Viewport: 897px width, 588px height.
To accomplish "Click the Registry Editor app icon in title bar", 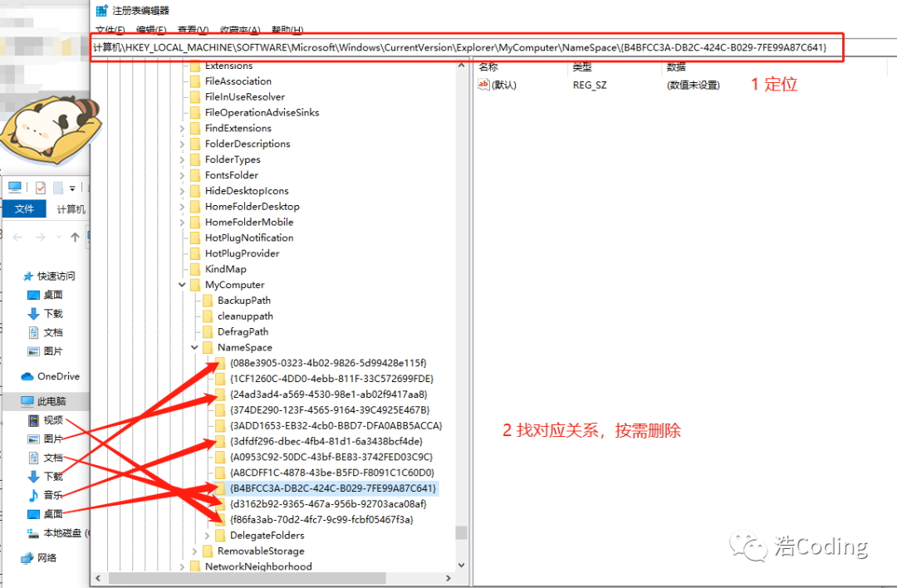I will point(102,10).
